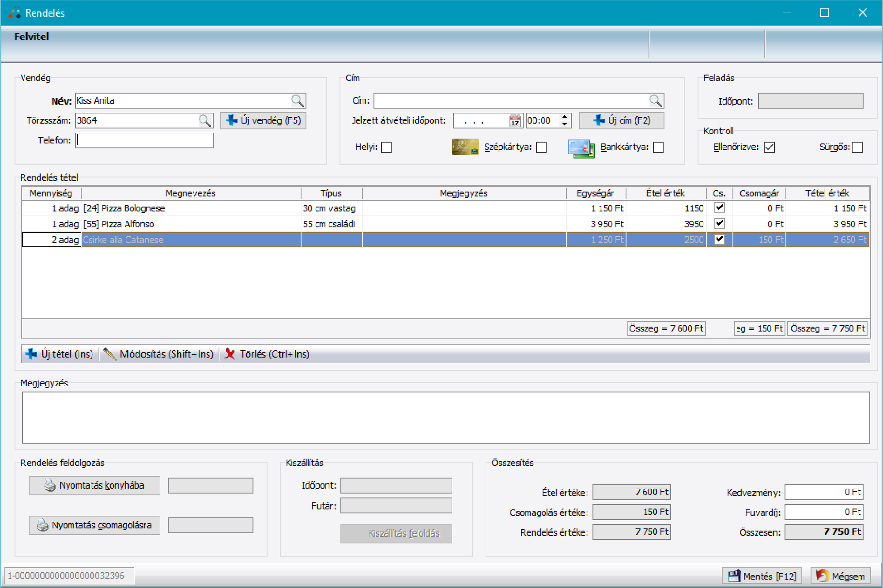The image size is (883, 588).
Task: Add new guest with Új vendég (F5)
Action: (263, 121)
